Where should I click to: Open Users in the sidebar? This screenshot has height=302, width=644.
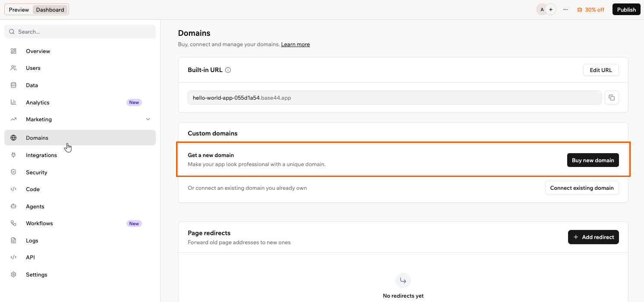pos(80,68)
